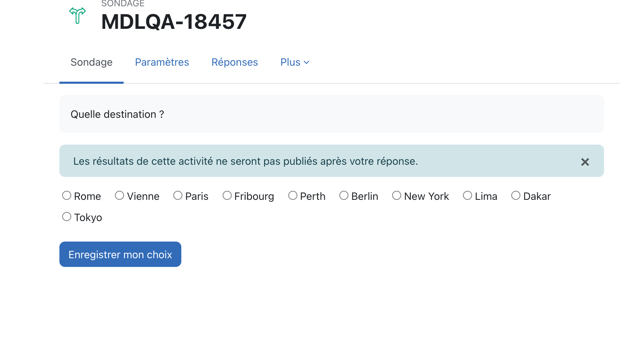The height and width of the screenshot is (342, 644).
Task: Select the Dakar radio button
Action: tap(516, 196)
